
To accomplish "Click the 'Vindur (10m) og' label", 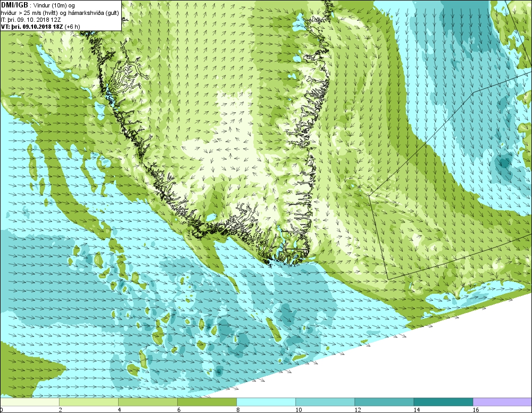I will [55, 5].
